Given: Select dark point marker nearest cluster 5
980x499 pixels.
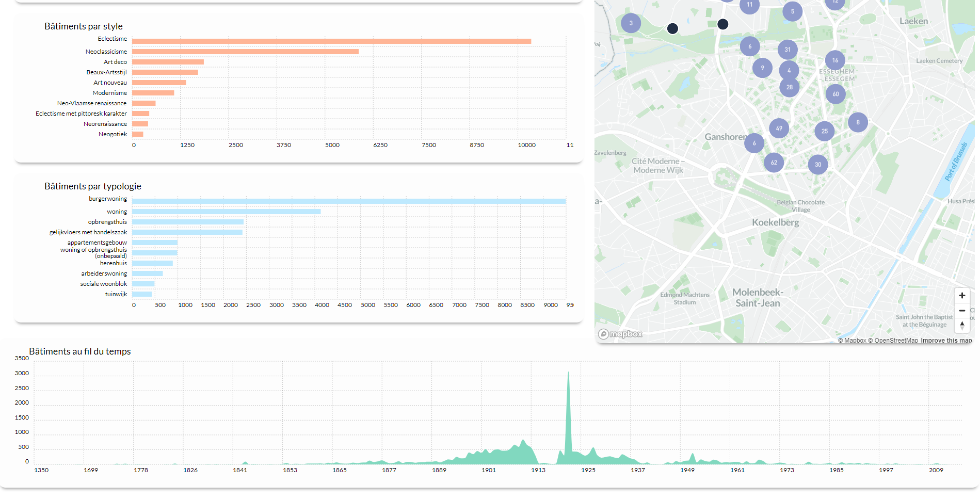Looking at the screenshot, I should pos(723,24).
